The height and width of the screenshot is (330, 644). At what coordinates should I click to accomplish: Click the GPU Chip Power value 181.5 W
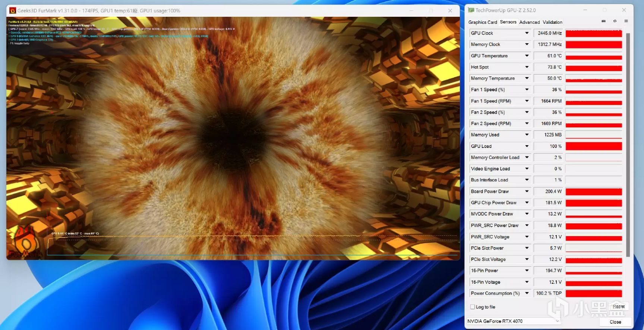pyautogui.click(x=548, y=203)
